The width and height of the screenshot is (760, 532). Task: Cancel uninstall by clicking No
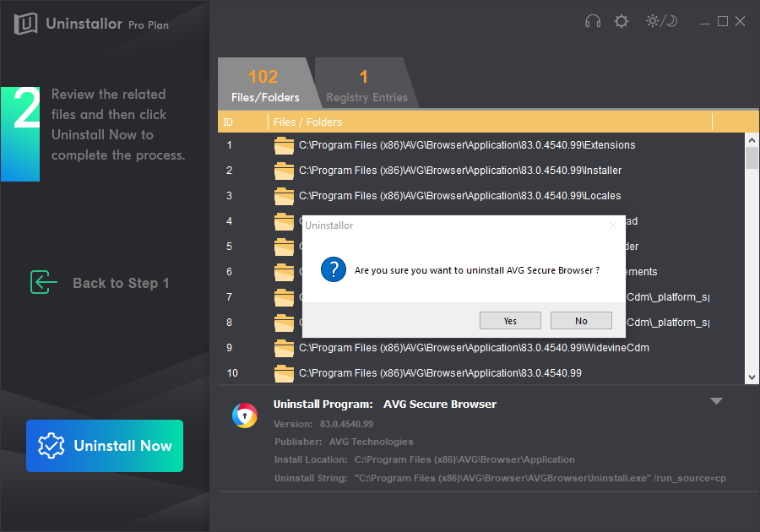(x=581, y=321)
